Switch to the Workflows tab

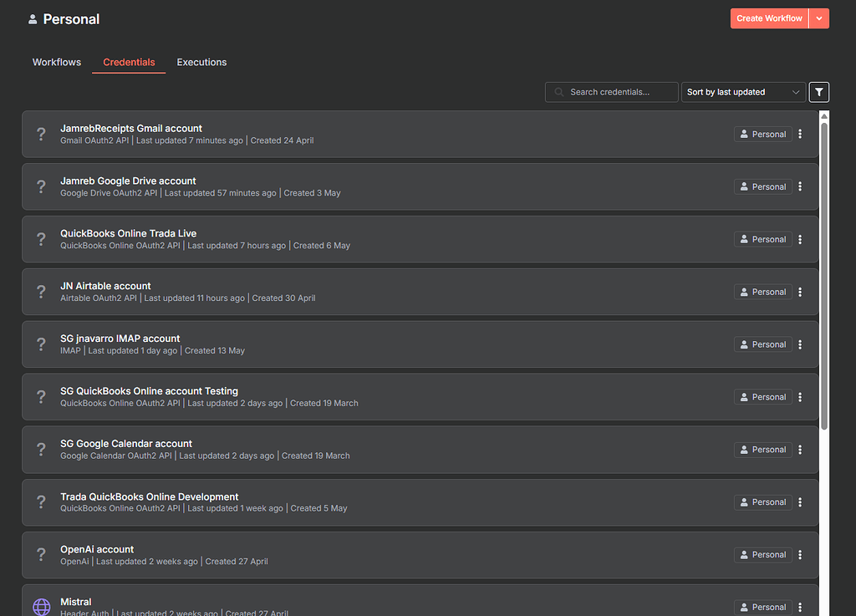click(x=56, y=62)
